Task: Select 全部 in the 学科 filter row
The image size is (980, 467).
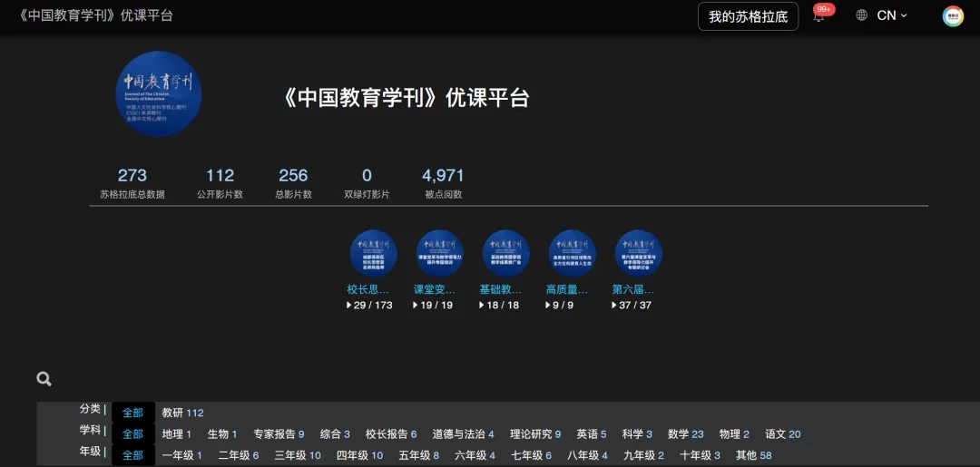Action: click(132, 434)
